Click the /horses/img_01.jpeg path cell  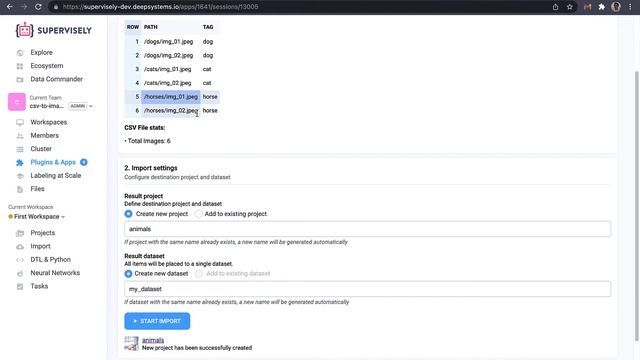tap(171, 97)
